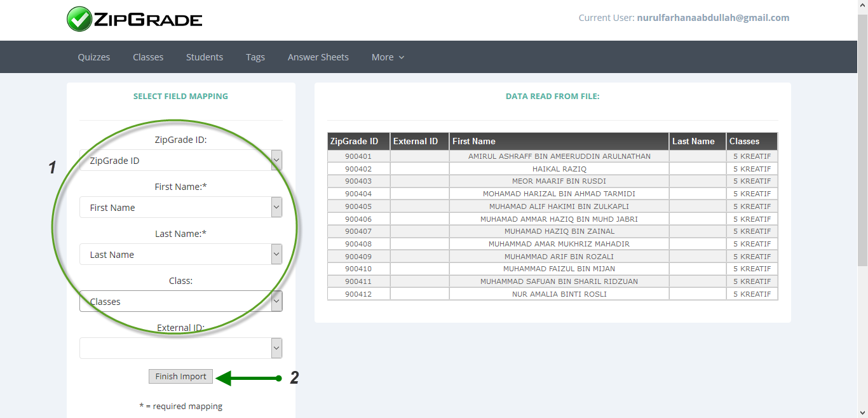Viewport: 868px width, 418px height.
Task: Click MUHAMMAD AMAR MUKHRIZ MAHADIR
Action: pos(559,244)
